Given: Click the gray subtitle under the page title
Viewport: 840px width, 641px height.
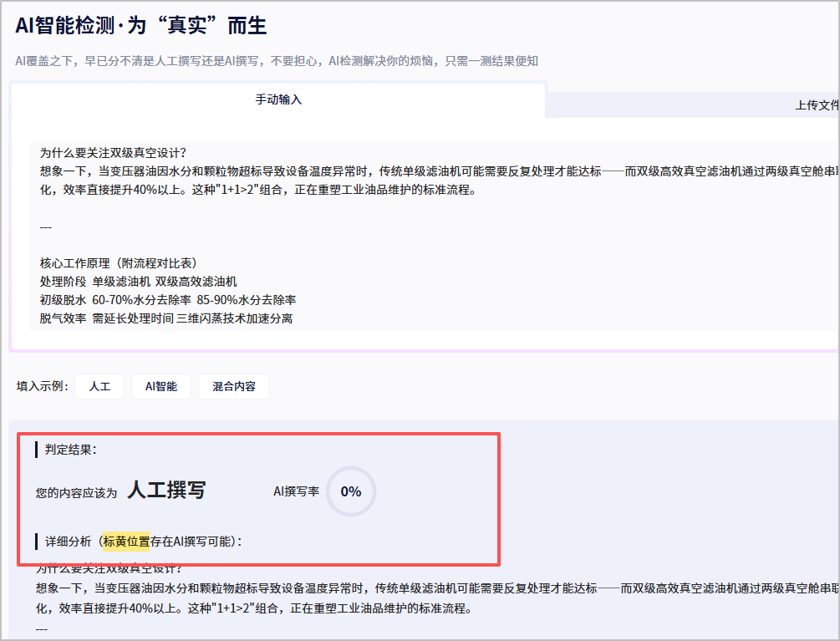Looking at the screenshot, I should [276, 61].
